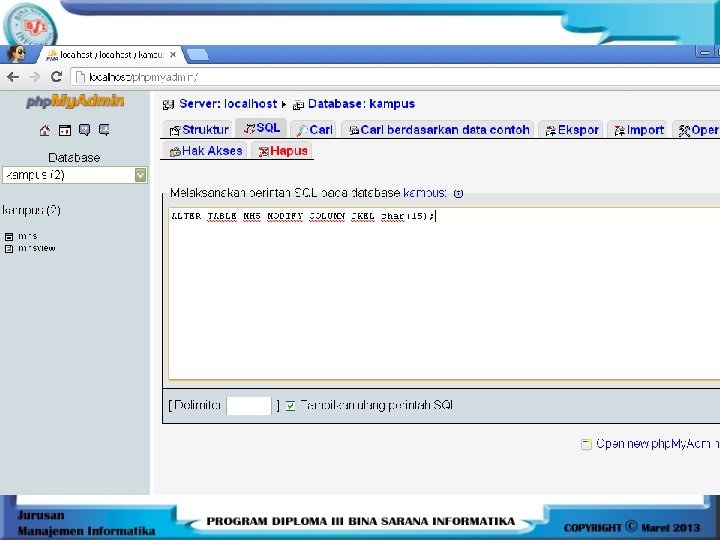
Task: Open the Cari tab
Action: coord(315,130)
